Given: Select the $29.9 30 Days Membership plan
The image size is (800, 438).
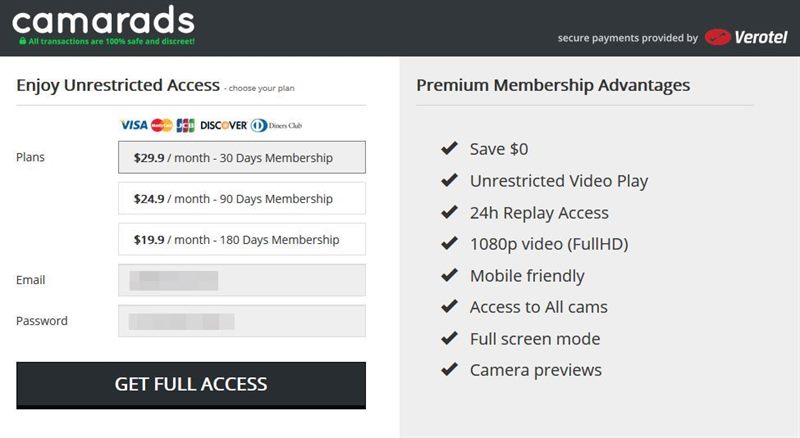Looking at the screenshot, I should (x=242, y=157).
